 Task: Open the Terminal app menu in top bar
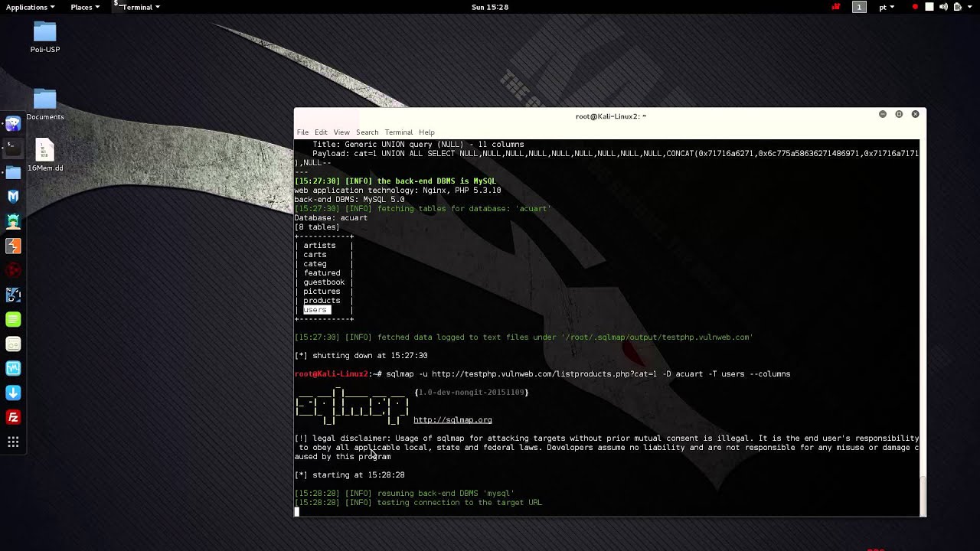coord(138,7)
